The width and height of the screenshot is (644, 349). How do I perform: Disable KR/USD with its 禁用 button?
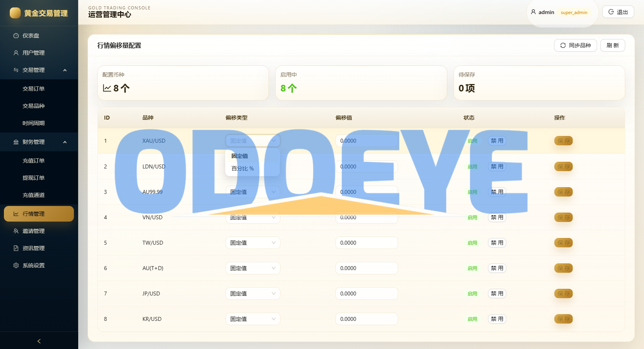coord(497,319)
